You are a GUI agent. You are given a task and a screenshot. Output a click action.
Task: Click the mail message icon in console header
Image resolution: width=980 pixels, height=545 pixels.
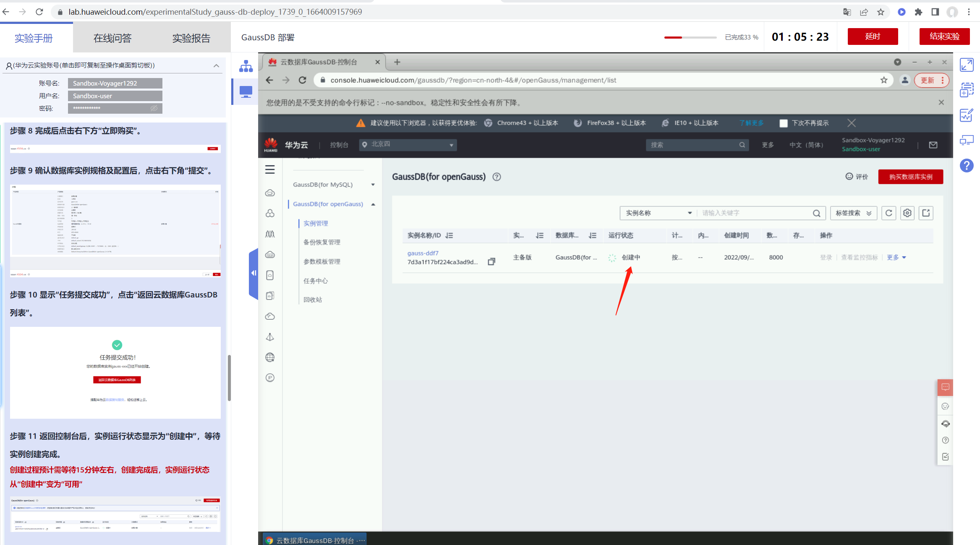pos(933,145)
